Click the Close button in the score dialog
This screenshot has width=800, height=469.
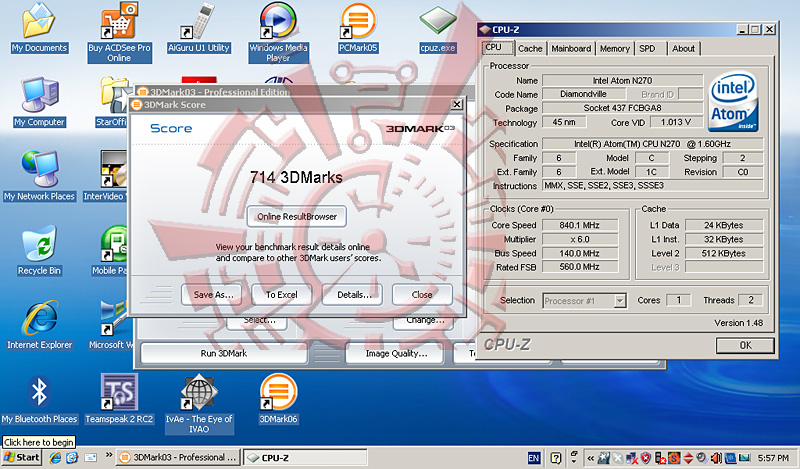(x=422, y=295)
